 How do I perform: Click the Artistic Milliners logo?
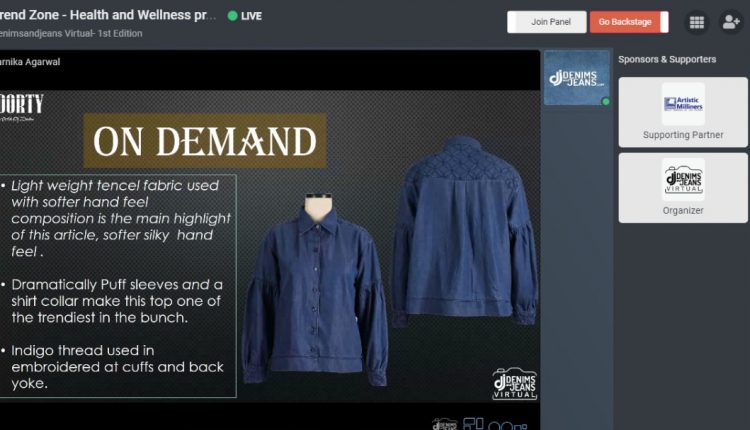click(x=684, y=104)
